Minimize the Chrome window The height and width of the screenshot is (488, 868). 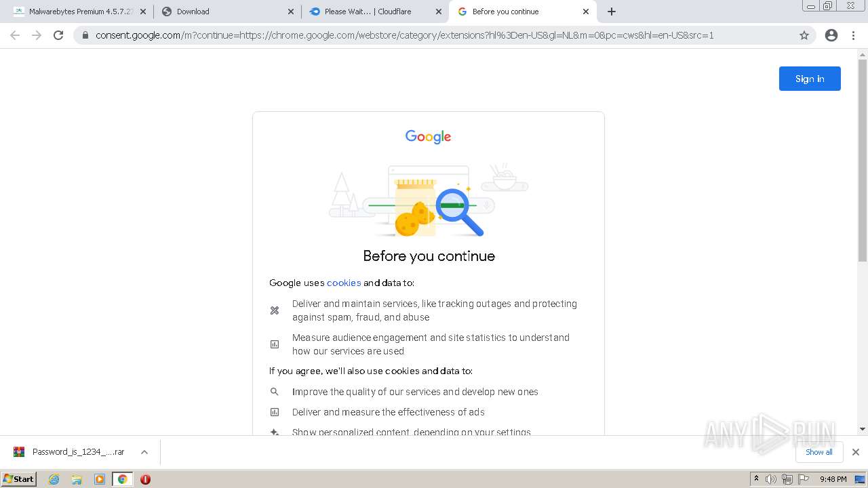point(811,5)
